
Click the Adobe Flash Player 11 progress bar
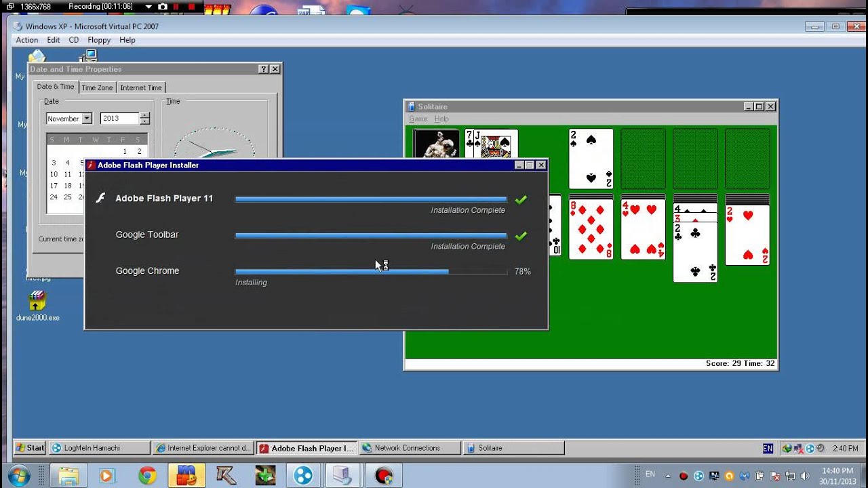(371, 199)
